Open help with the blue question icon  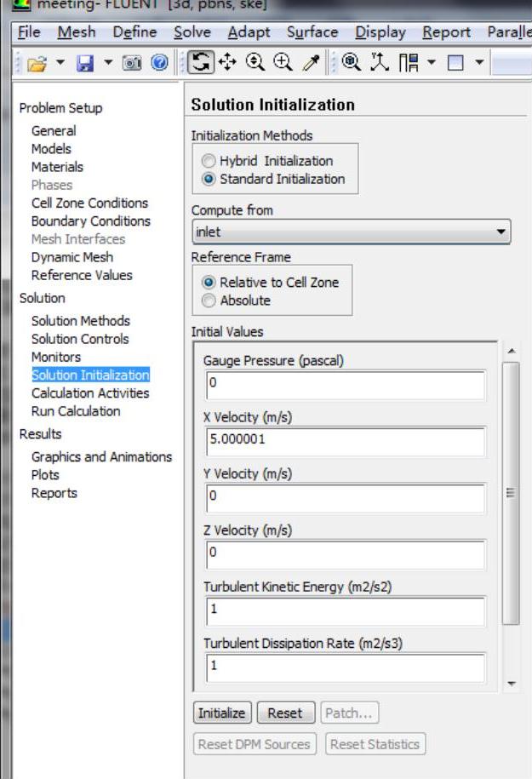coord(158,64)
